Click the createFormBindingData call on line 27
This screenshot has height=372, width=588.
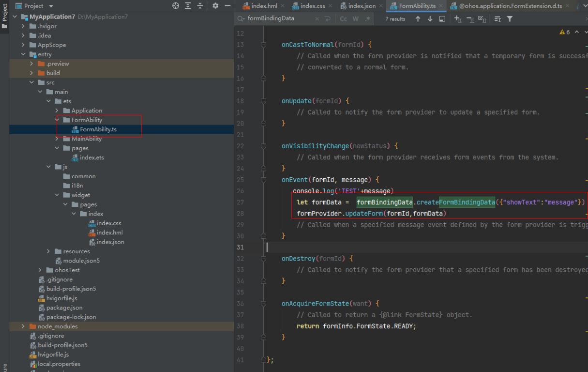click(455, 202)
